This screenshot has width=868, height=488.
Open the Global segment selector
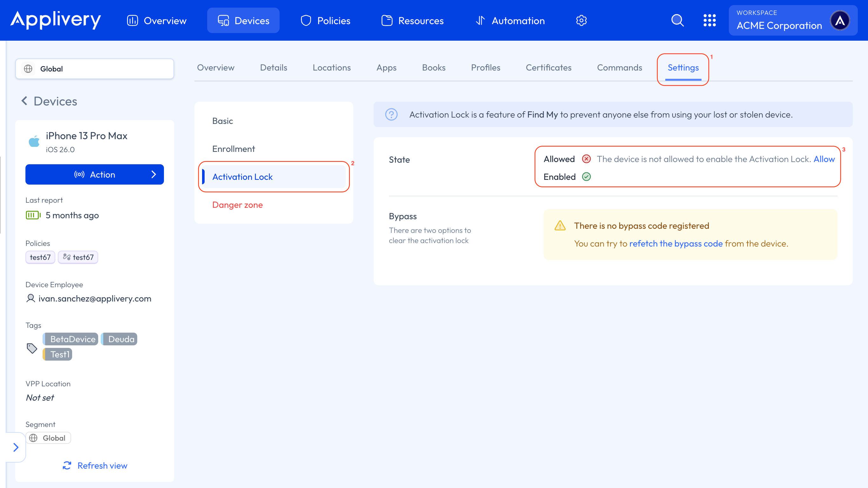tap(95, 69)
